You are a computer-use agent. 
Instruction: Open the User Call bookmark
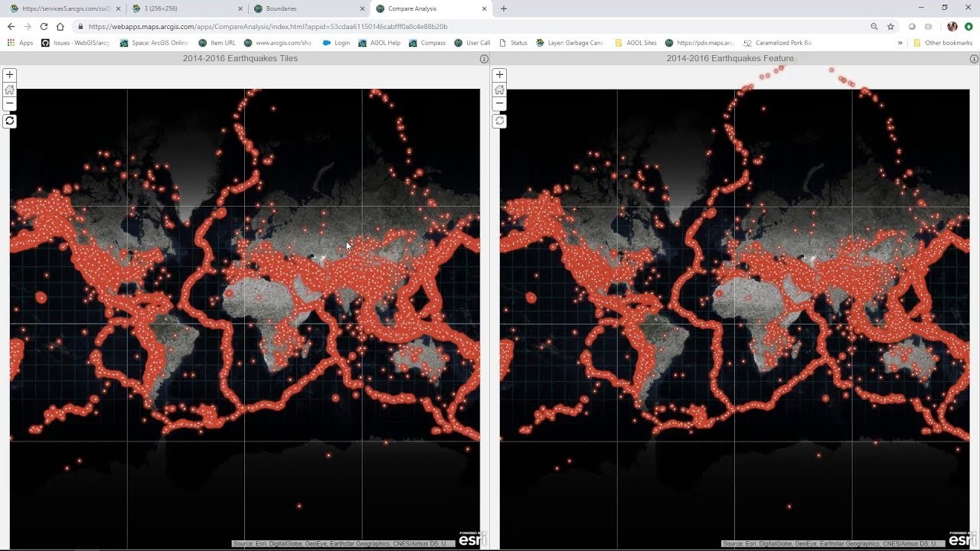pyautogui.click(x=472, y=43)
